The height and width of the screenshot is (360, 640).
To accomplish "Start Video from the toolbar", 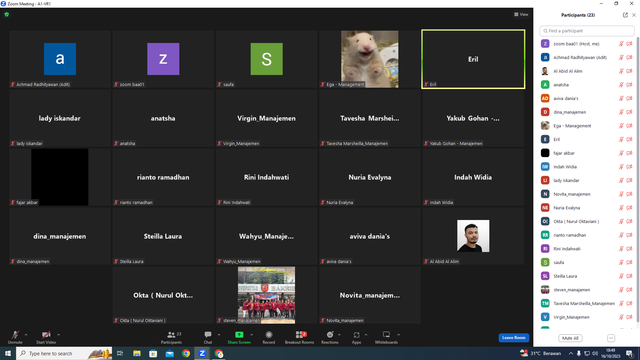I will pos(46,337).
